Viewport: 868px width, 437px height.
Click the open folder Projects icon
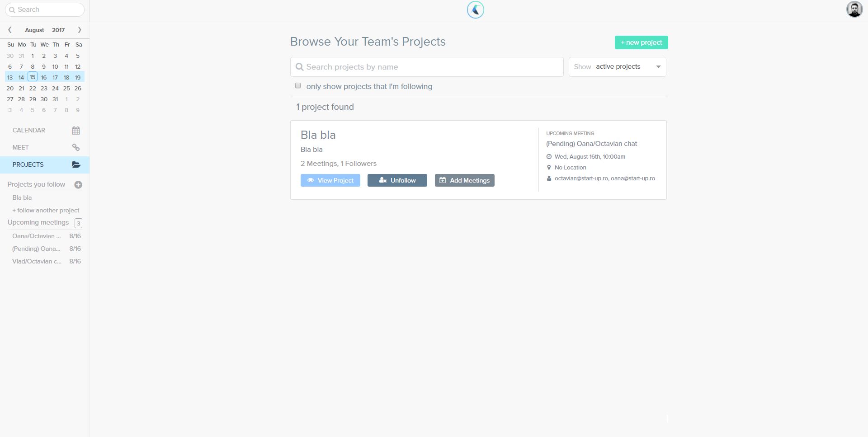(76, 165)
